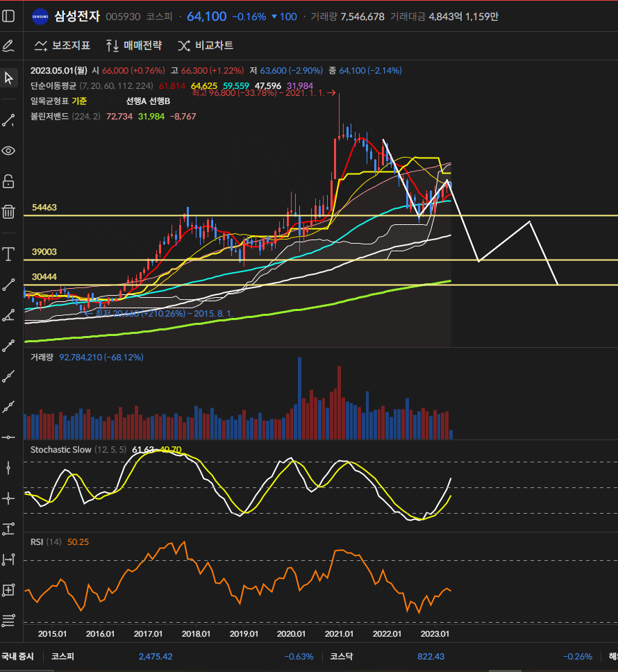Click the 005930 stock code
618x672 pixels.
(x=123, y=17)
